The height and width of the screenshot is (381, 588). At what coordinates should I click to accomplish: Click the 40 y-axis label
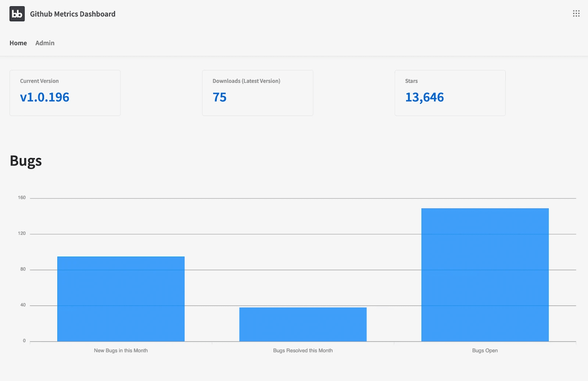pyautogui.click(x=23, y=305)
